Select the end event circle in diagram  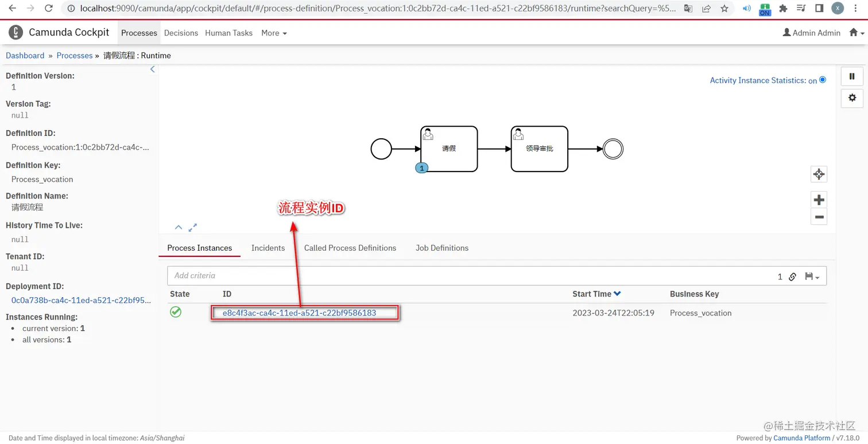pyautogui.click(x=613, y=149)
